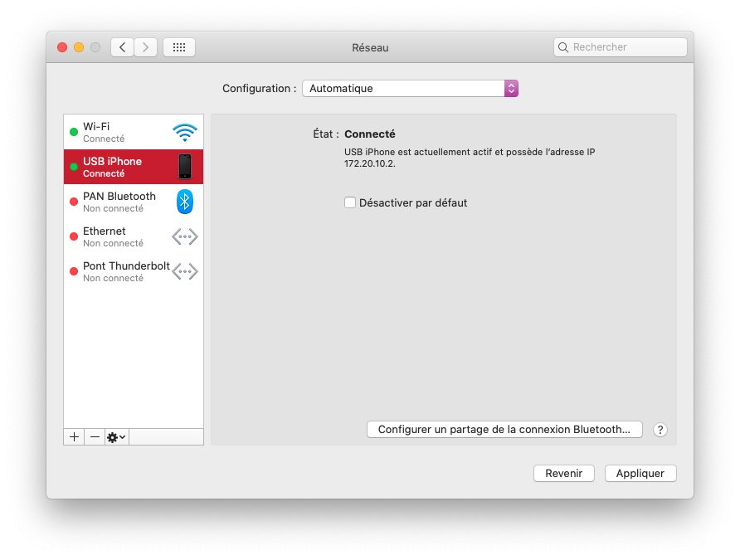Viewport: 740px width, 560px height.
Task: Click the Appliquer button
Action: pyautogui.click(x=640, y=473)
